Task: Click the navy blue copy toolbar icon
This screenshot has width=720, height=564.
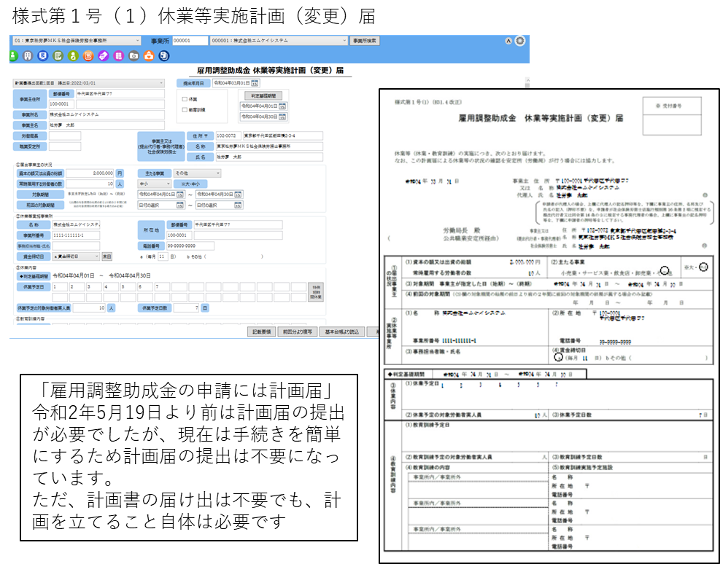Action: coord(164,56)
